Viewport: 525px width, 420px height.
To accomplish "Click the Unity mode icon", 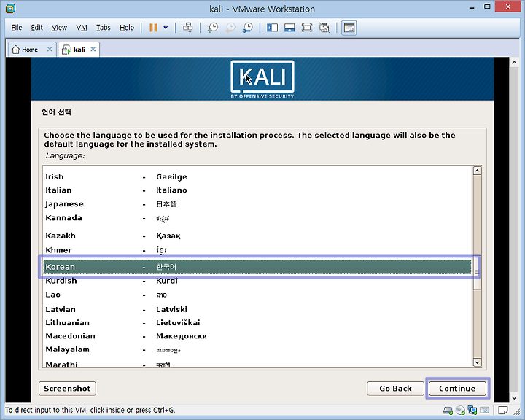I will (x=324, y=28).
